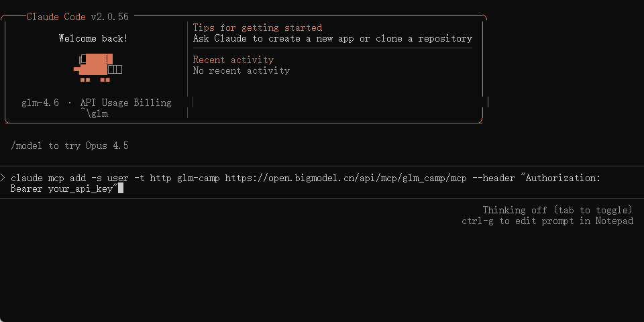Viewport: 644px width, 322px height.
Task: Click the Claude Code v2.0.56 title
Action: pos(77,17)
